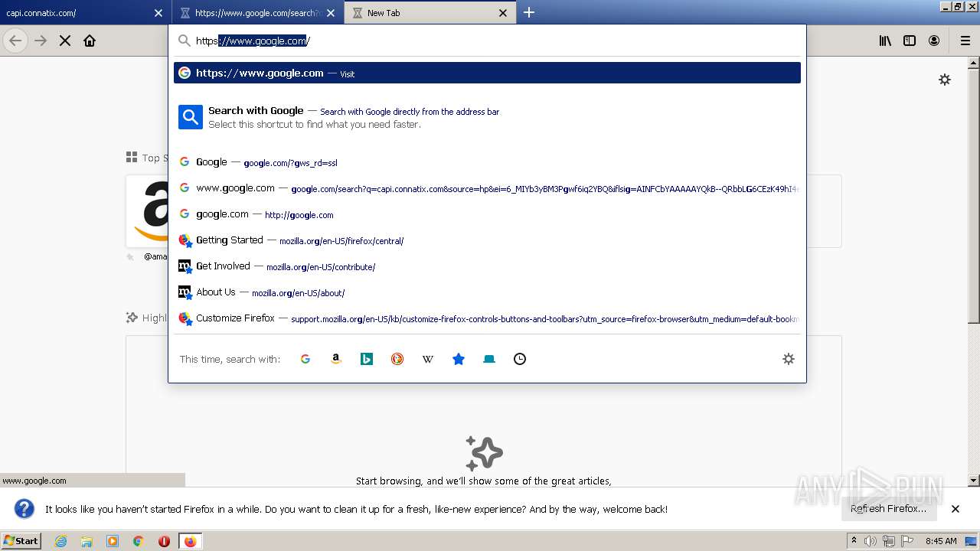Show hidden tray icons arrow
The image size is (980, 551).
point(854,540)
